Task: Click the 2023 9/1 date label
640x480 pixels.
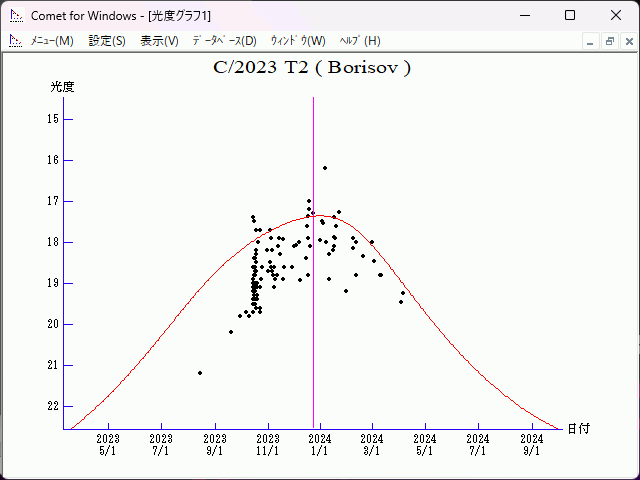Action: [215, 445]
